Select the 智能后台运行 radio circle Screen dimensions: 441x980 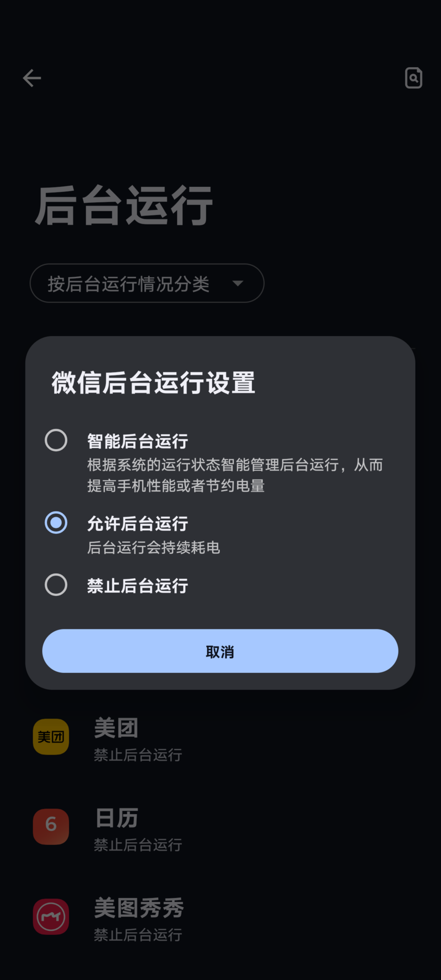pos(56,440)
